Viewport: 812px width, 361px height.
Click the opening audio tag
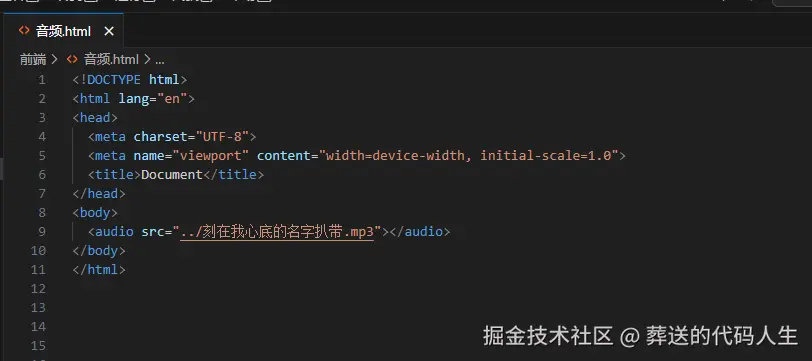[111, 232]
